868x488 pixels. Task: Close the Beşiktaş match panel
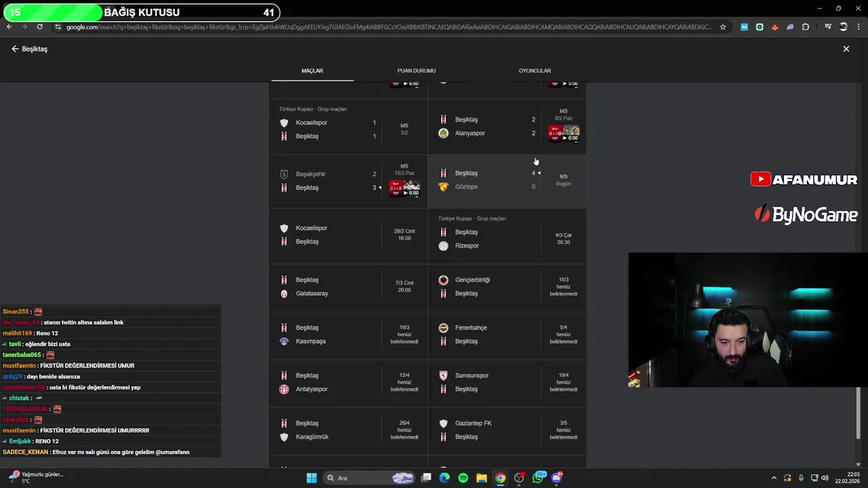(x=846, y=49)
